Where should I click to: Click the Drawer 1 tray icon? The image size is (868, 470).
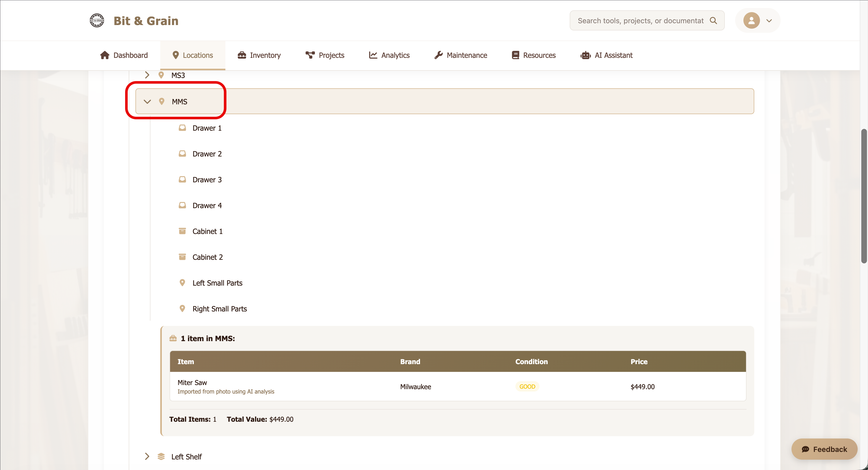pos(182,128)
